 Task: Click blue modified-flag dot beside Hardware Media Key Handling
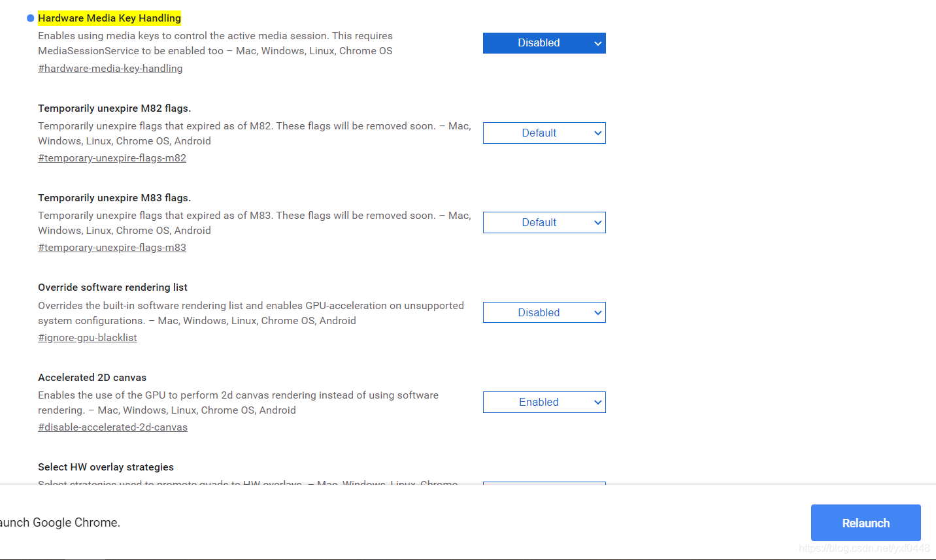pyautogui.click(x=30, y=18)
